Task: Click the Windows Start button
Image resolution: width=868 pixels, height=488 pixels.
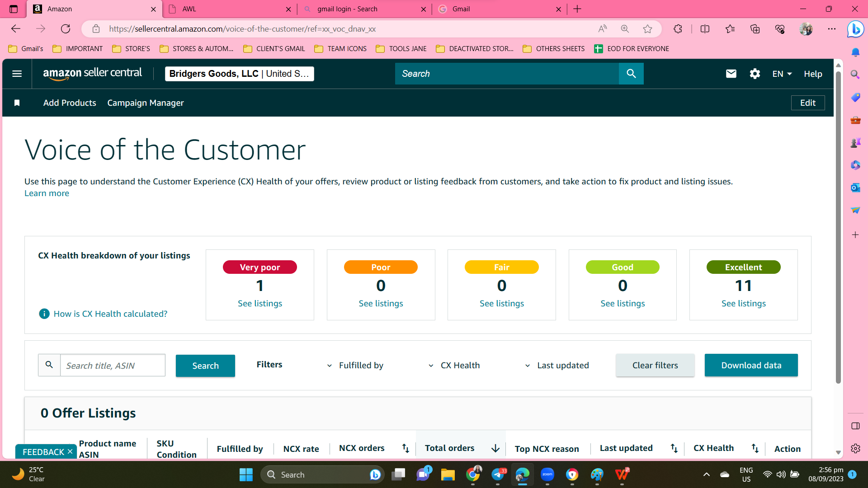Action: pyautogui.click(x=246, y=474)
